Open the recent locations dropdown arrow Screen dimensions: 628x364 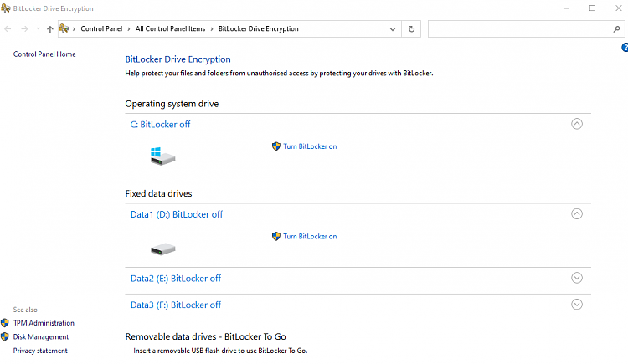(x=38, y=28)
